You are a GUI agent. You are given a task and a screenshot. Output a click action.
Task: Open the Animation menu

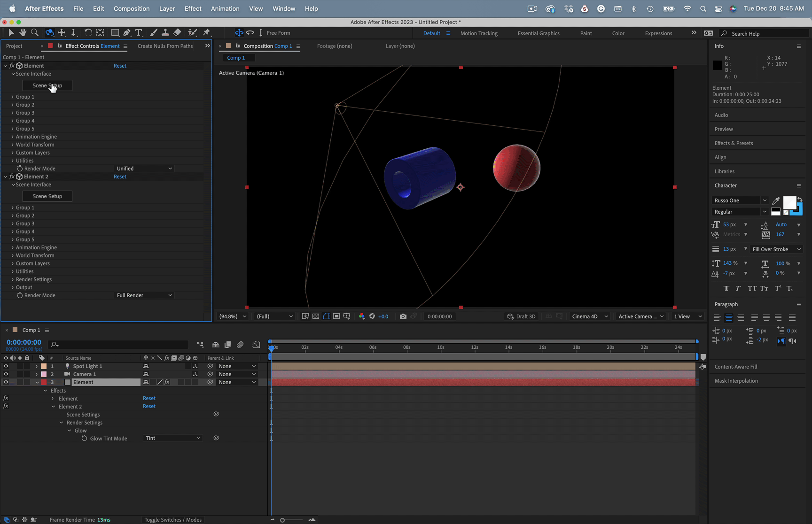tap(225, 8)
